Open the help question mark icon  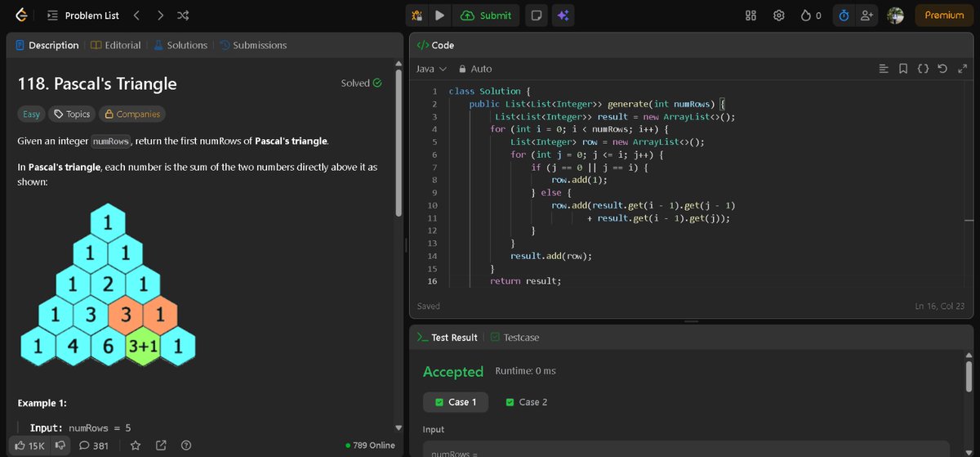click(x=186, y=446)
